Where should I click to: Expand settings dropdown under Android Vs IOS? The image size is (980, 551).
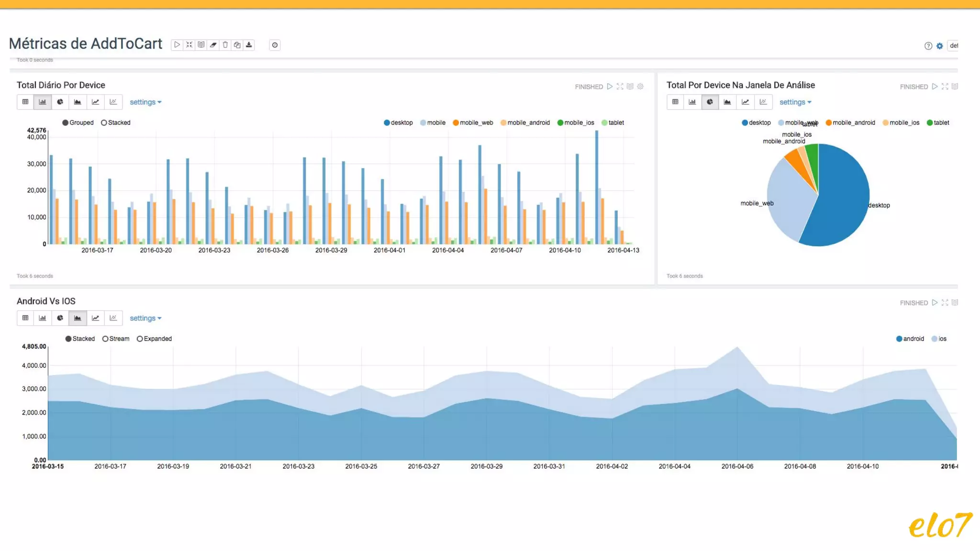coord(145,319)
